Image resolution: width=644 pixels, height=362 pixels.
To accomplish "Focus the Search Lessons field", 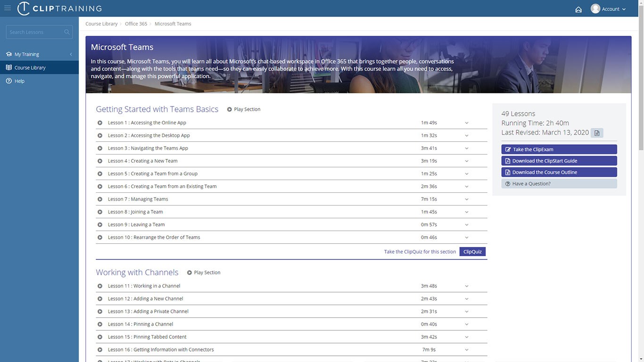I will 39,32.
